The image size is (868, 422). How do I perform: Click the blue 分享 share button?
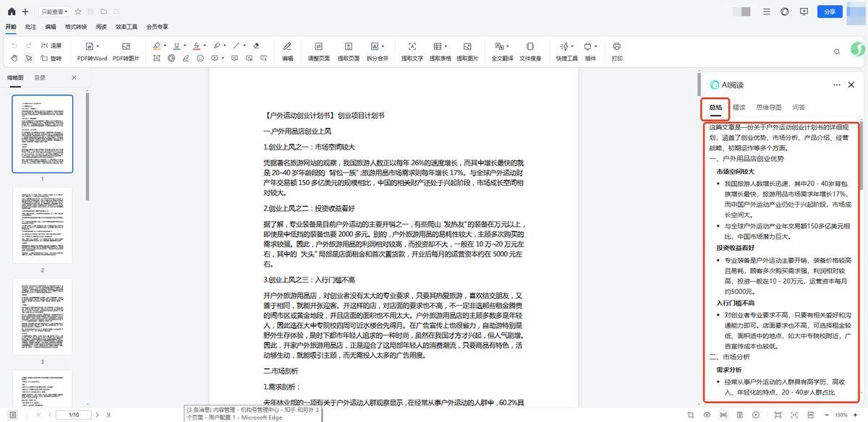[x=829, y=12]
